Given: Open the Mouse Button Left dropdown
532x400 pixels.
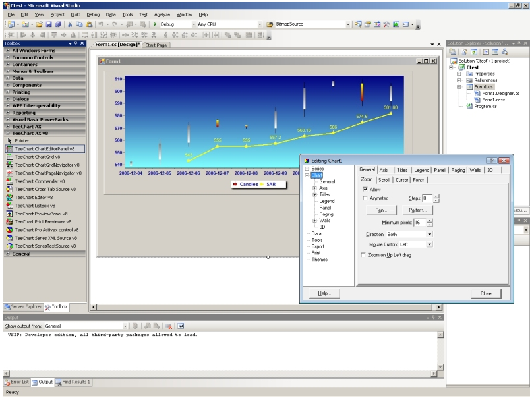Looking at the screenshot, I should (x=430, y=244).
